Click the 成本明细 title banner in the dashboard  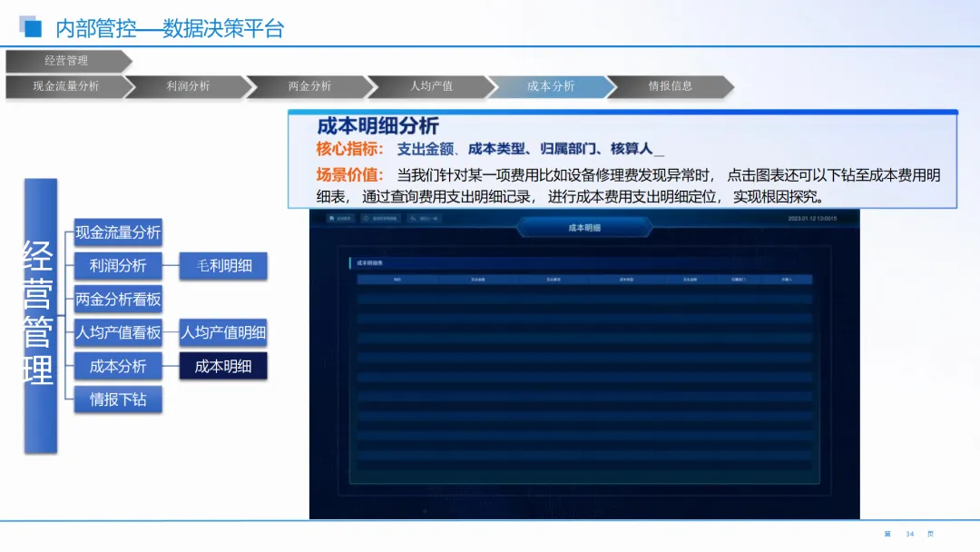coord(584,228)
